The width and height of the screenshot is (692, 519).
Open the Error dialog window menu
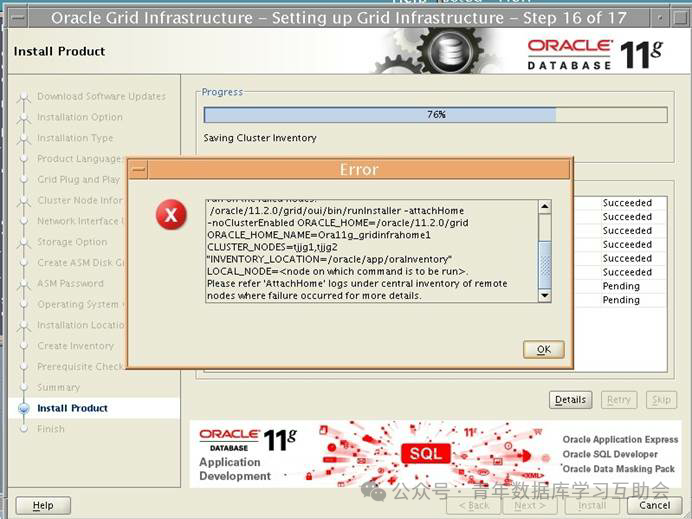(139, 170)
